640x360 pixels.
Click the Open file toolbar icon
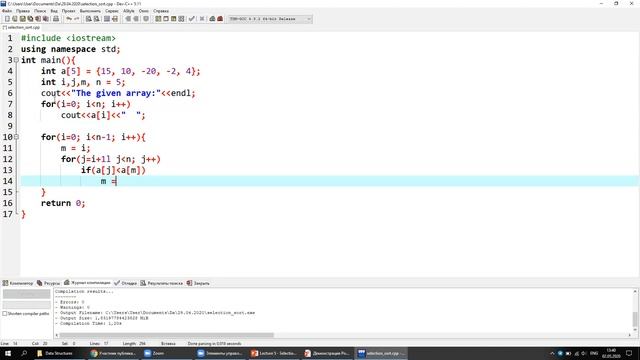pyautogui.click(x=15, y=19)
